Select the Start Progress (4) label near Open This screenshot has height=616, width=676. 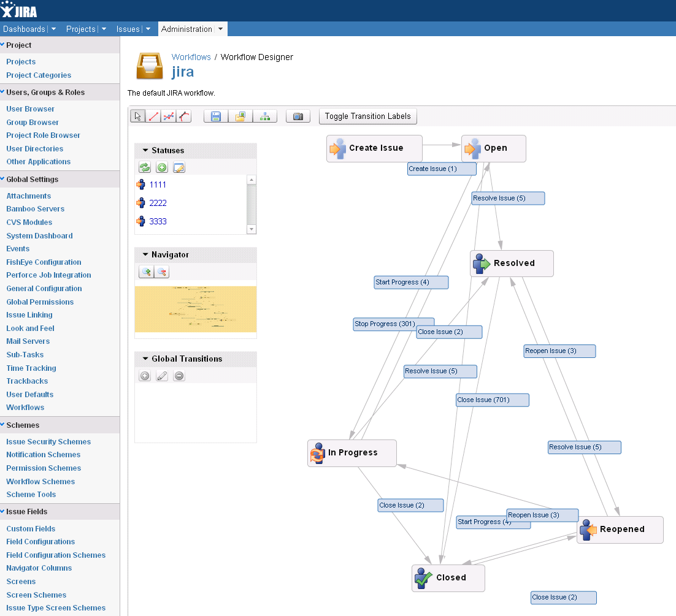tap(411, 283)
